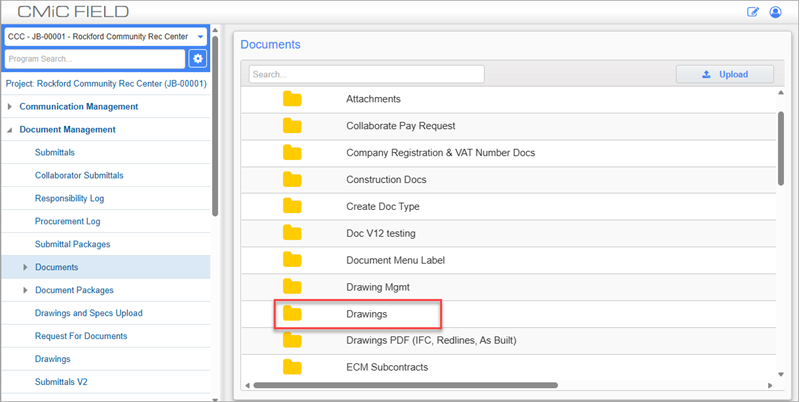Click the documents list vertical scrollbar

(x=781, y=148)
